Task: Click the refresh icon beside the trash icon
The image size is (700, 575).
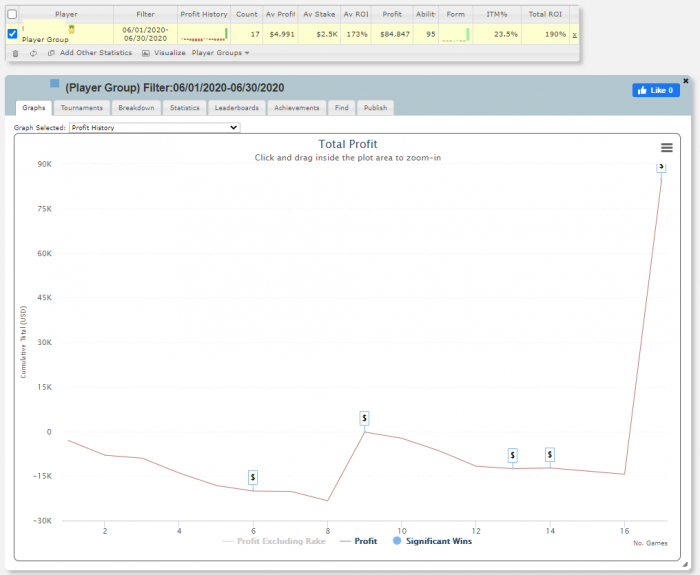Action: click(x=33, y=52)
